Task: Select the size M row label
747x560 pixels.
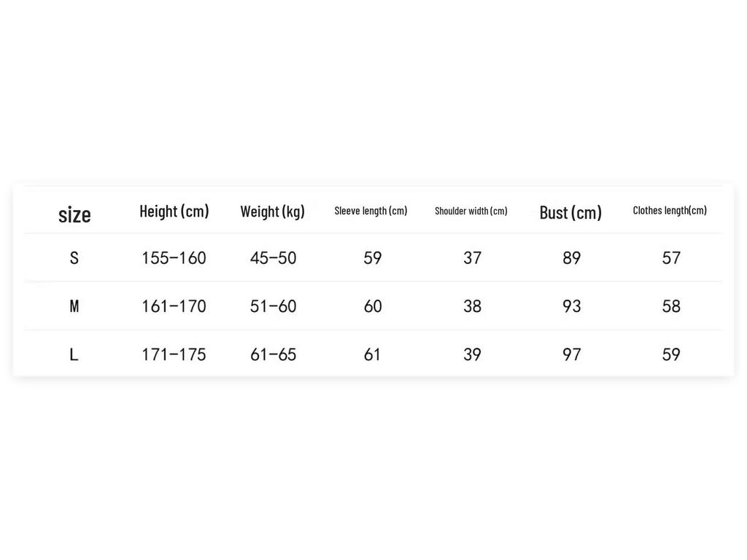Action: (74, 306)
